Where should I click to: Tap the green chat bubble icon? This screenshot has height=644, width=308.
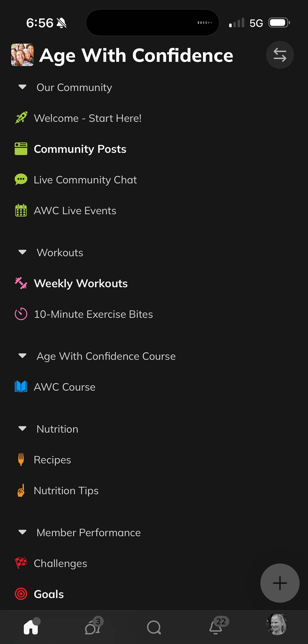point(21,179)
